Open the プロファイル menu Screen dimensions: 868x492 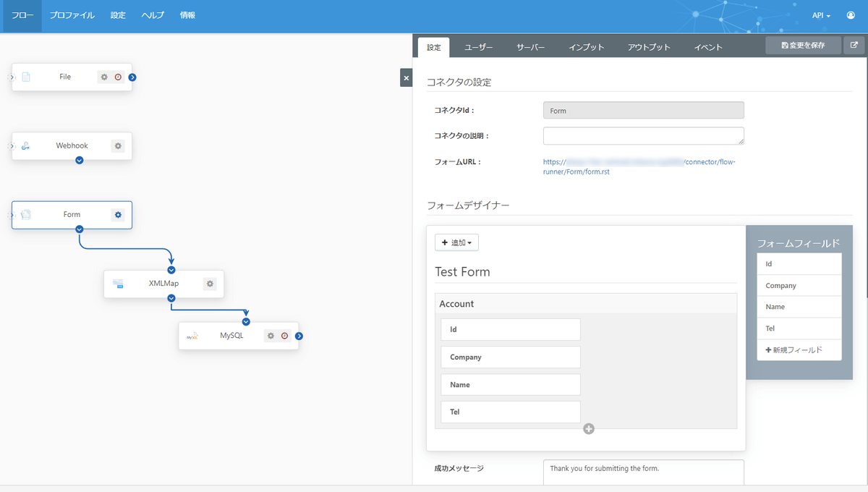(72, 15)
